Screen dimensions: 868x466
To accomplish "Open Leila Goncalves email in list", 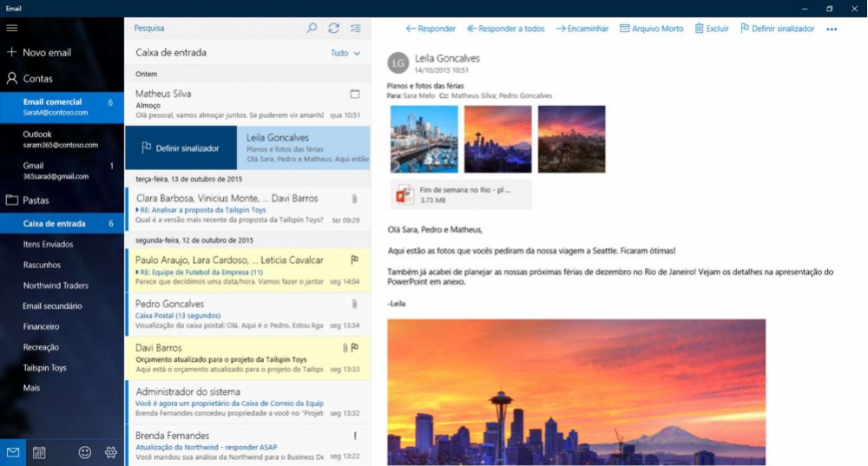I will 303,148.
